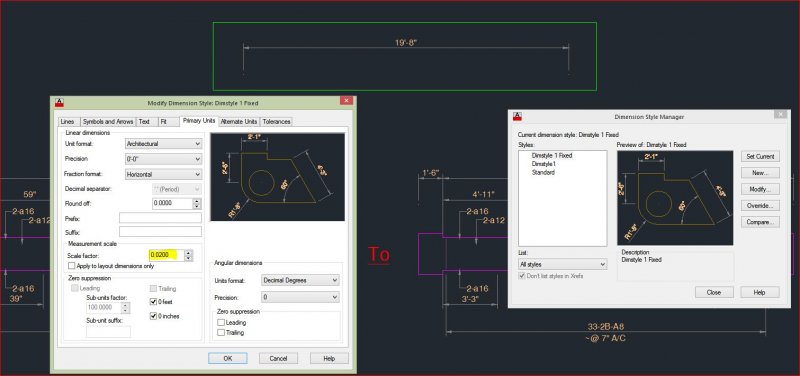Click the ~@ 7" A/C annotation text

[x=606, y=338]
